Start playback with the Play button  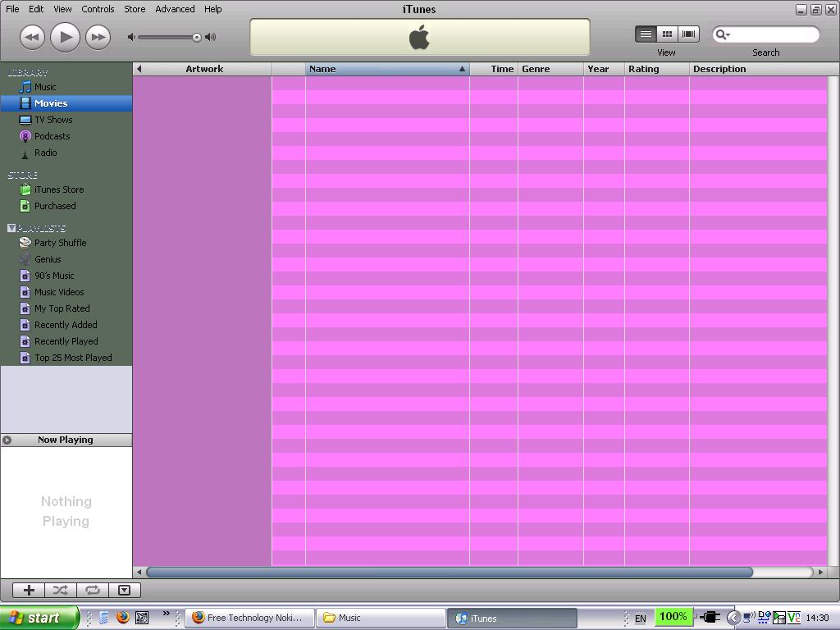coord(65,37)
